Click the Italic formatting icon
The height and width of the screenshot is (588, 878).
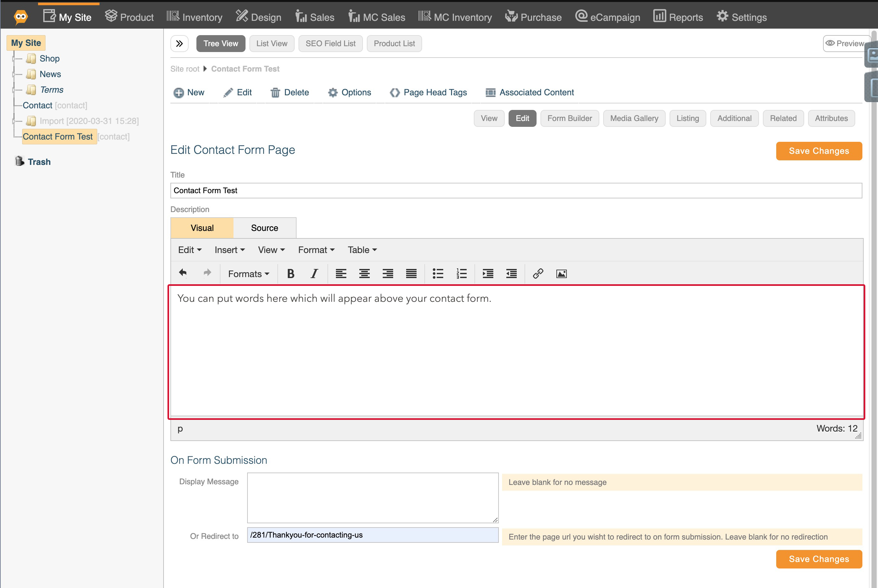pyautogui.click(x=314, y=273)
